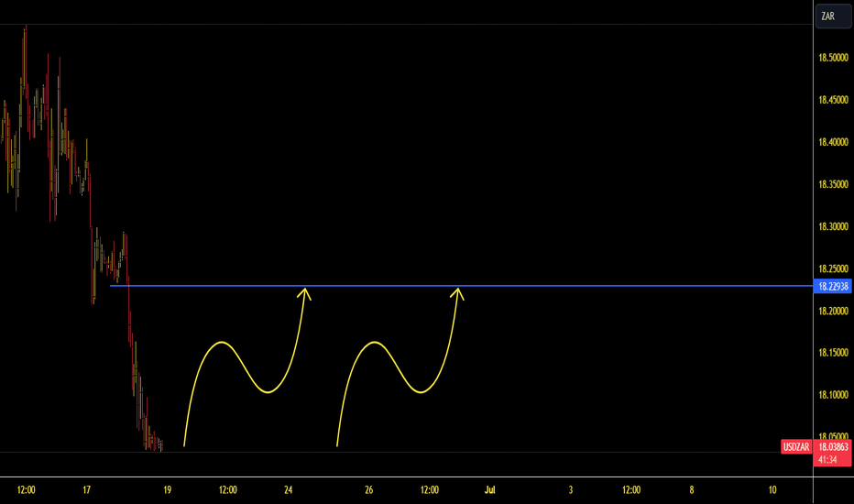Screen dimensions: 854x504
Task: Click the 26 date label on time axis
Action: tap(368, 490)
